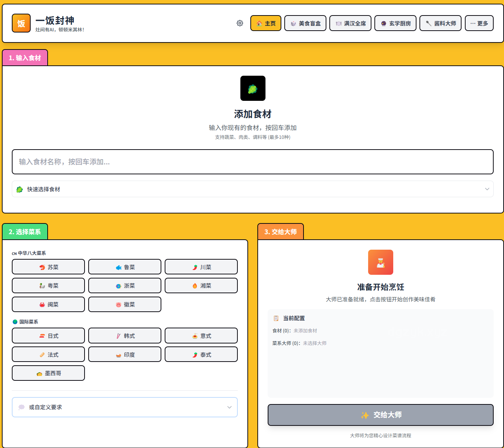Click the speech bubble icon beside 或自定义要求
This screenshot has height=448, width=504.
[x=21, y=407]
